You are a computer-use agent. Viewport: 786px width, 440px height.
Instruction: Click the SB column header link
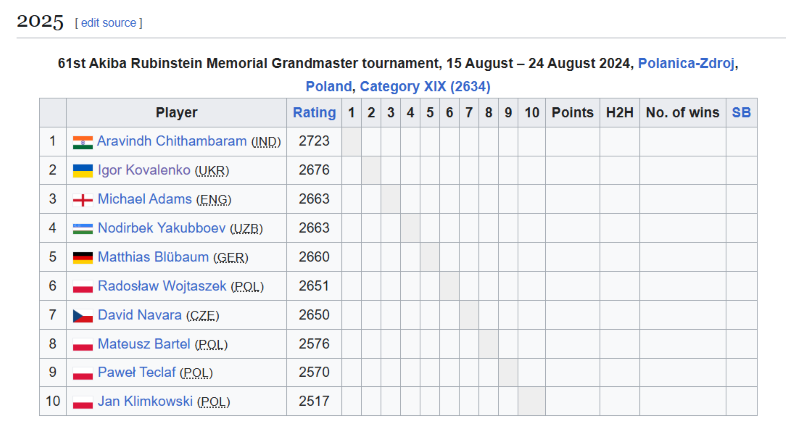(741, 113)
